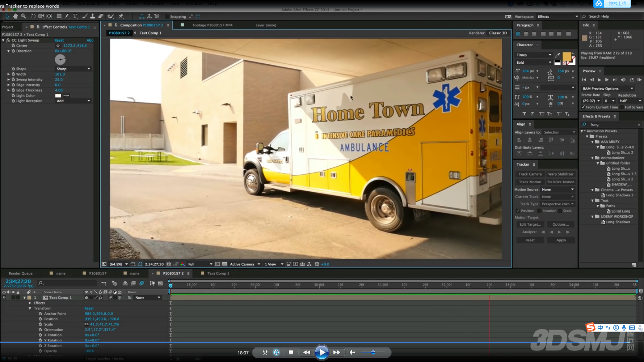The width and height of the screenshot is (644, 362).
Task: Open the Shape Sharp dropdown
Action: (x=73, y=69)
